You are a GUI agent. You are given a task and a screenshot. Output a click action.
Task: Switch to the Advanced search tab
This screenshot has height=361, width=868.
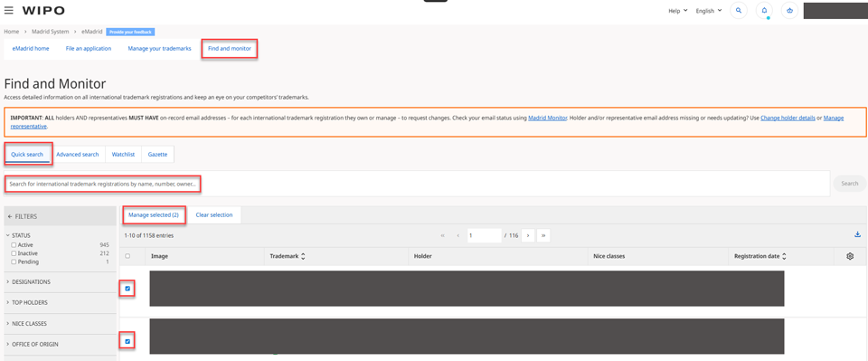(x=78, y=155)
